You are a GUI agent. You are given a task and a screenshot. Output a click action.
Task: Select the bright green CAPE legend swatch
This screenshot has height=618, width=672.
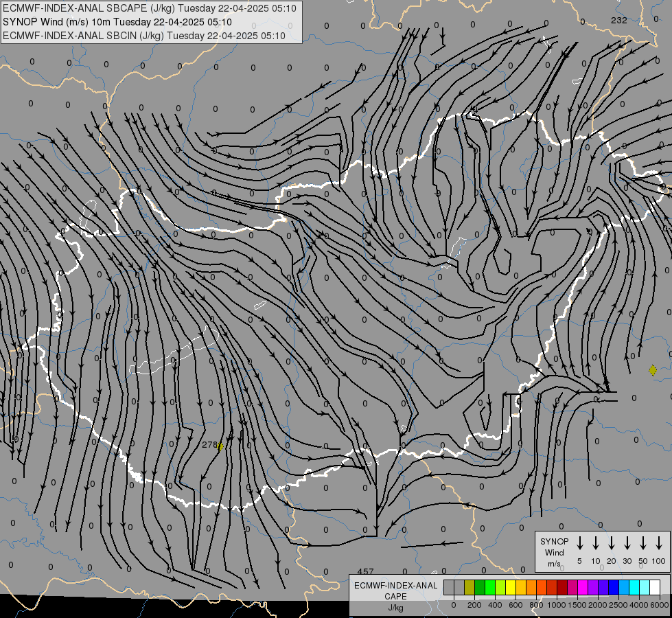[490, 587]
